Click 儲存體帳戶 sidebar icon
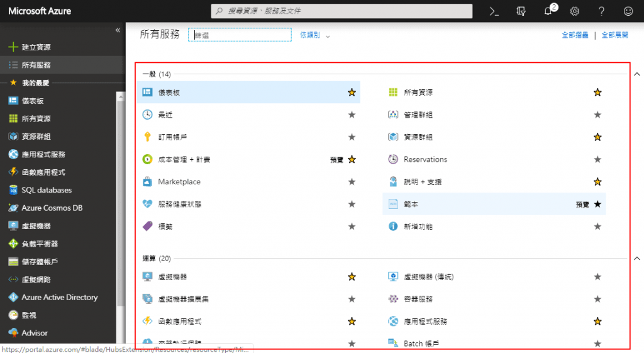 (x=13, y=261)
